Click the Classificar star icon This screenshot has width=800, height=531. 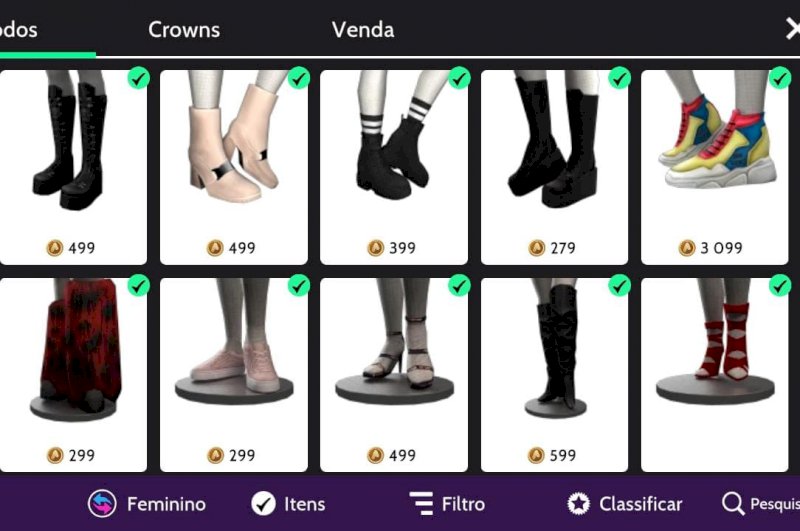point(579,503)
